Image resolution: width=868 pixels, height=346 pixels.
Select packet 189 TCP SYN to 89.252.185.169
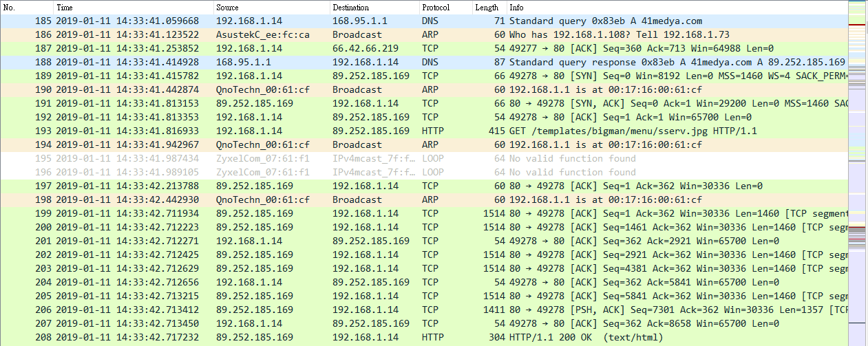tap(424, 76)
